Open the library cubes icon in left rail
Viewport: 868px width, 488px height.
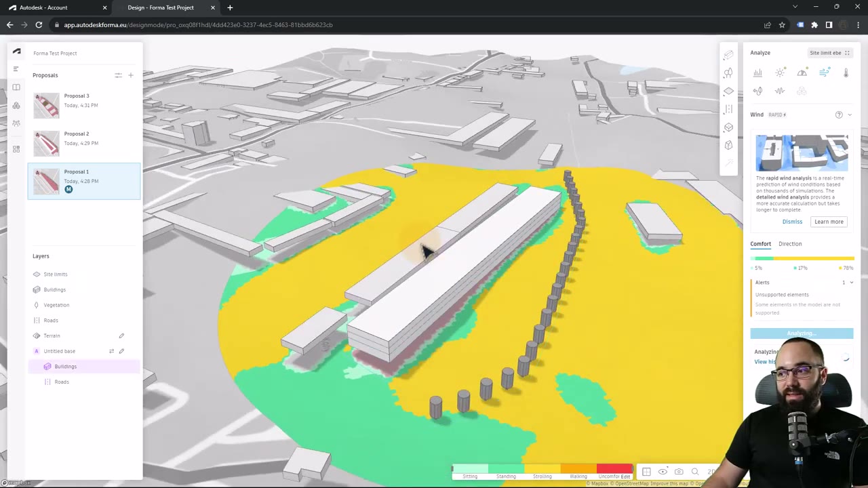(x=16, y=106)
